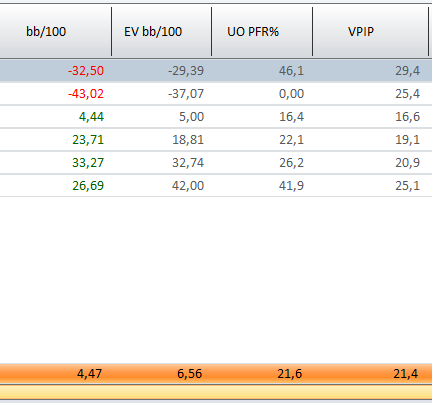
Task: Click the summary row total 21,4
Action: pyautogui.click(x=405, y=374)
